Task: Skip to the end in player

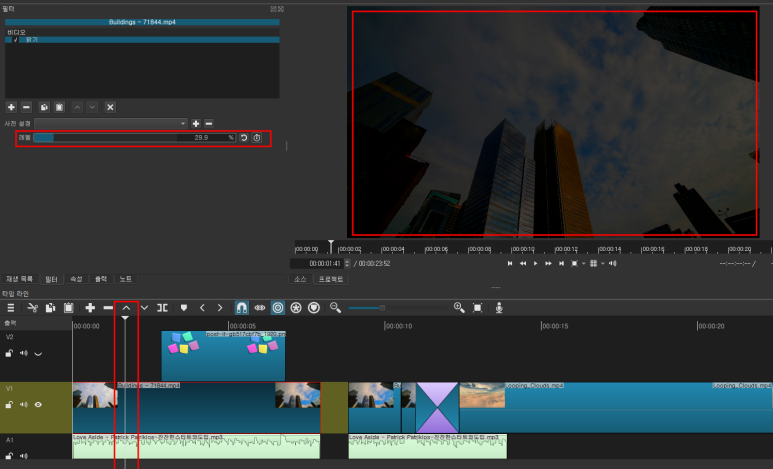Action: click(561, 263)
